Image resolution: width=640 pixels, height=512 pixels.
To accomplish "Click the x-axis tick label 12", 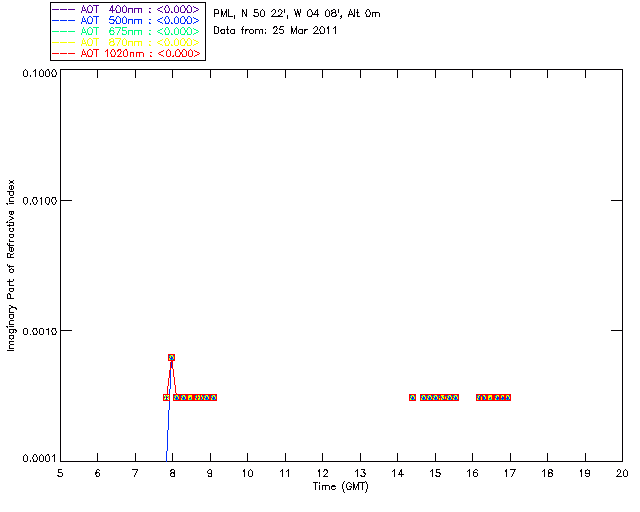I will pyautogui.click(x=322, y=473).
